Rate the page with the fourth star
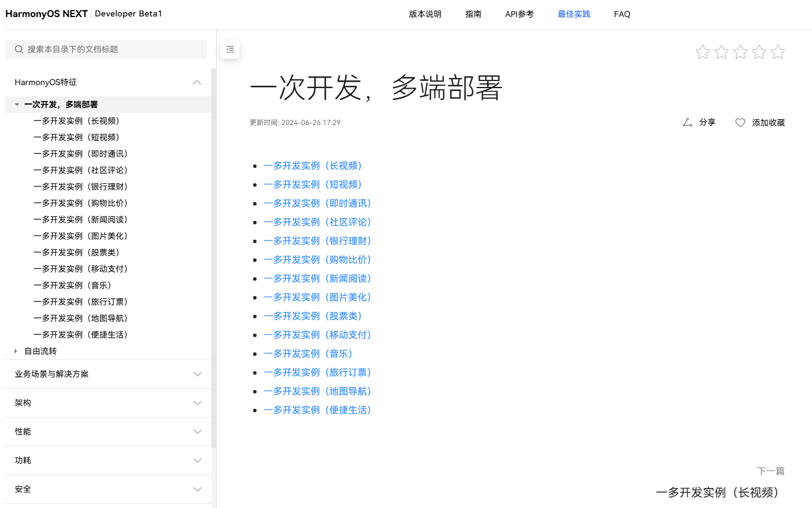This screenshot has height=508, width=812. tap(759, 52)
